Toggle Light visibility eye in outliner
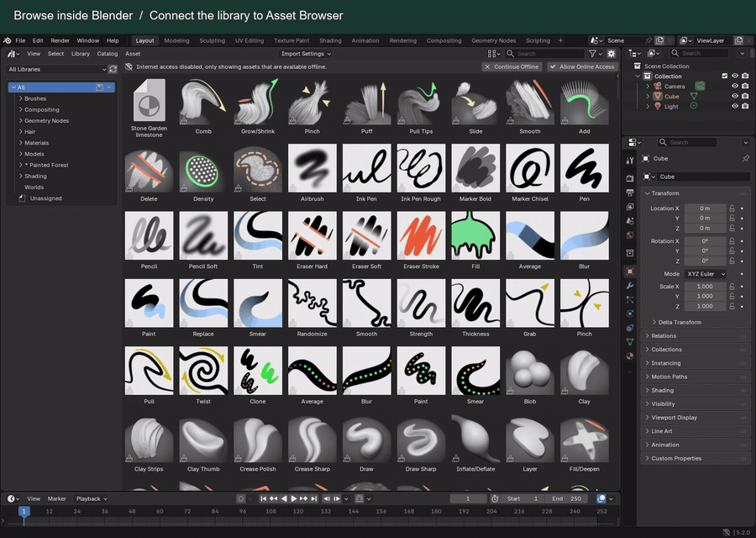756x538 pixels. [735, 107]
